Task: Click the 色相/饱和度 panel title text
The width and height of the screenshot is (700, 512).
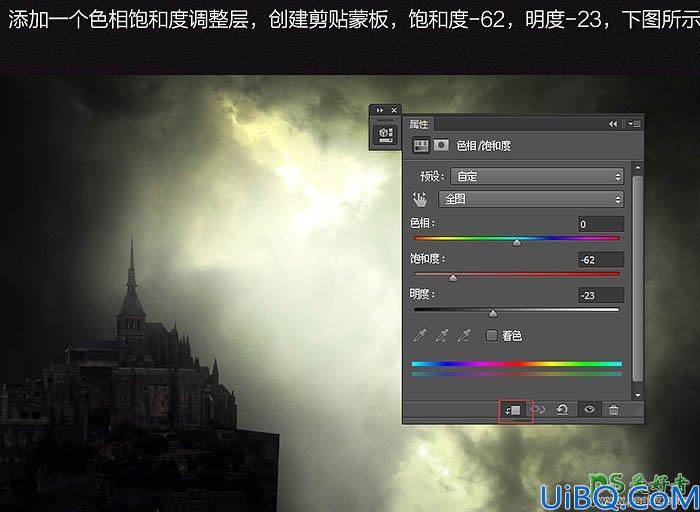Action: [483, 146]
